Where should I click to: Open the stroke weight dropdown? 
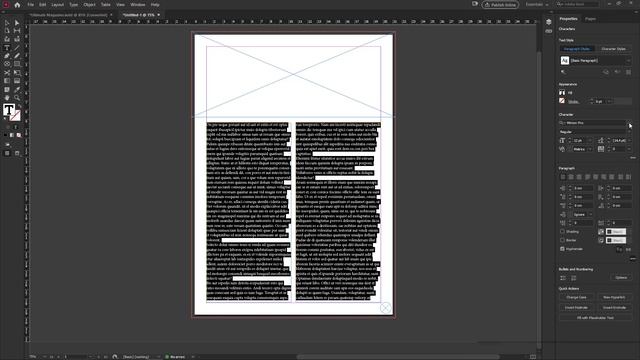pos(610,101)
